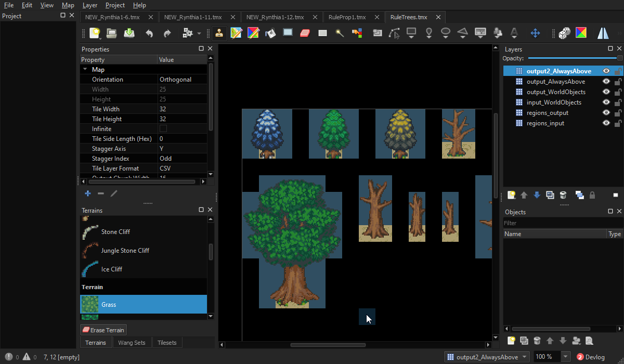This screenshot has width=624, height=364.
Task: Undo the last action with toolbar arrow
Action: [x=149, y=33]
